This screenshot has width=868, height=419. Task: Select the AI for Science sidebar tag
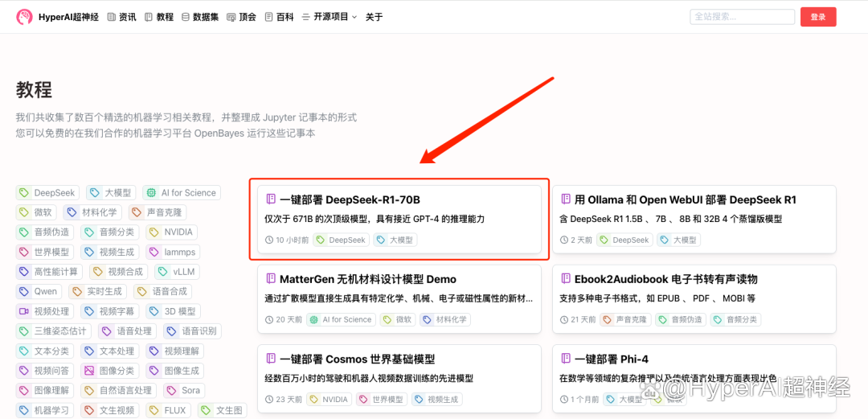[x=182, y=193]
